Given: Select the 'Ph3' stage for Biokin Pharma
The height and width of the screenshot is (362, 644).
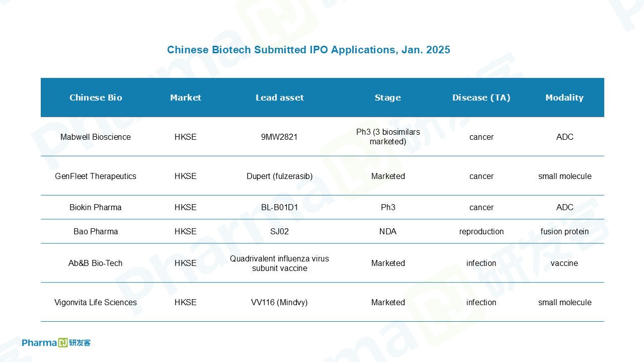Looking at the screenshot, I should pyautogui.click(x=388, y=207).
